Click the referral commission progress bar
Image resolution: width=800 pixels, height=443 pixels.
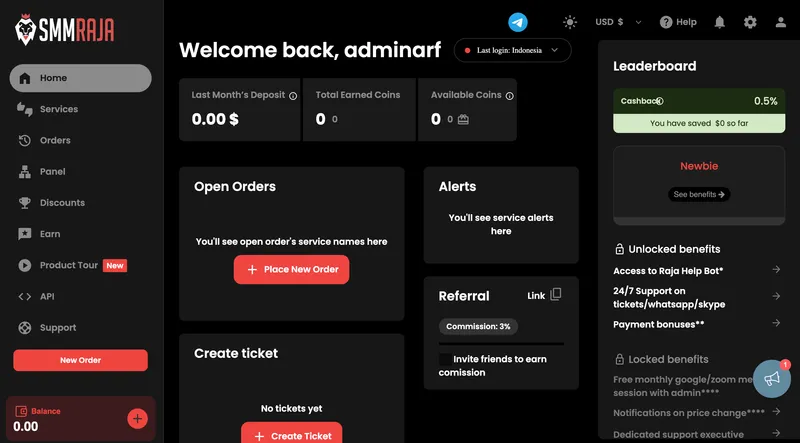[501, 344]
